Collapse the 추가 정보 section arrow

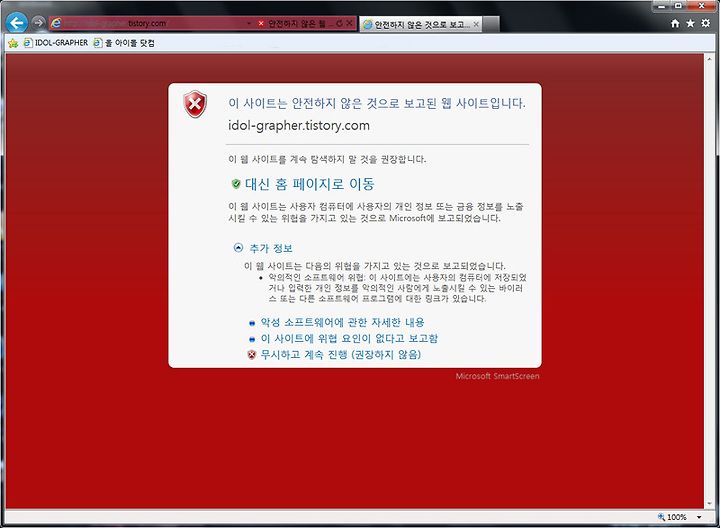tap(238, 248)
